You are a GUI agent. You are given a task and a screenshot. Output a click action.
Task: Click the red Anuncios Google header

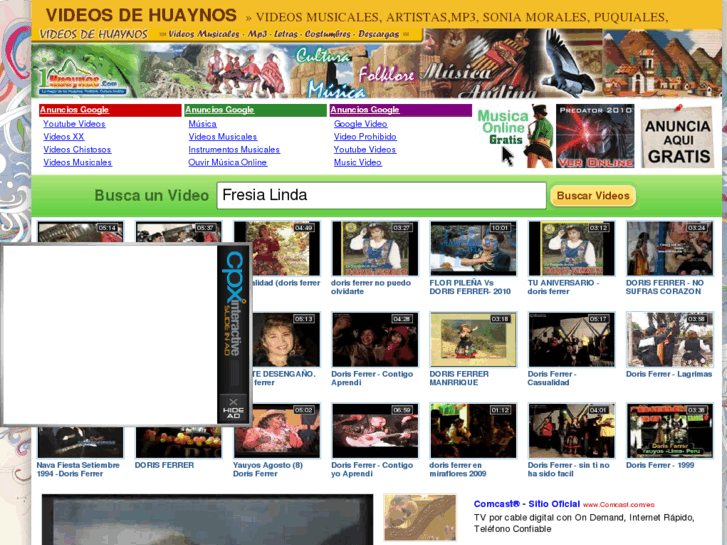click(110, 110)
